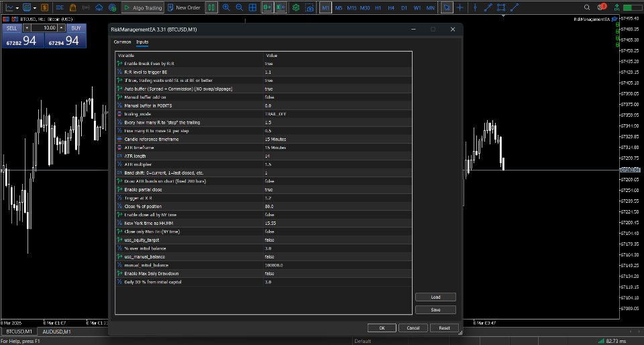Toggle chart shift from right border
The height and width of the screenshot is (345, 644).
[x=281, y=7]
